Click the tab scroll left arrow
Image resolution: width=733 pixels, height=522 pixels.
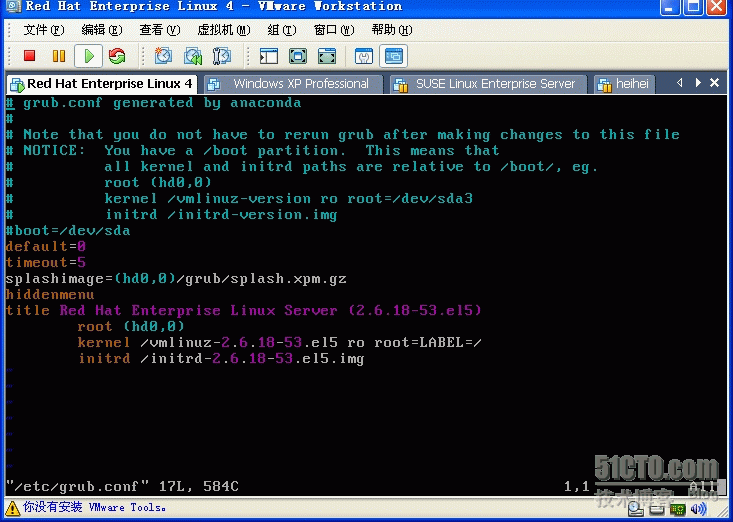point(680,83)
